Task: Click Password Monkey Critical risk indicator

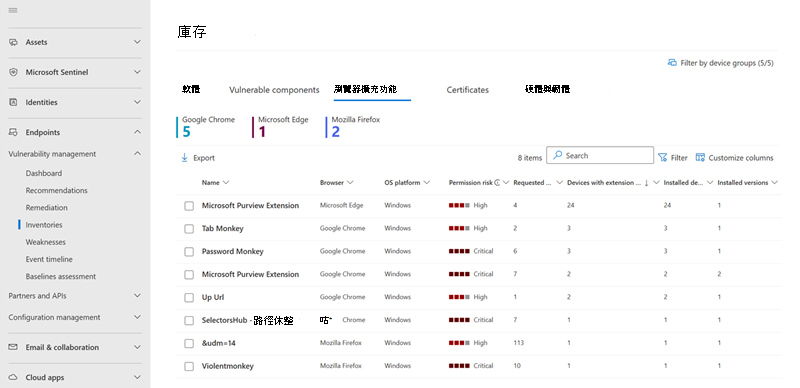Action: pos(471,252)
